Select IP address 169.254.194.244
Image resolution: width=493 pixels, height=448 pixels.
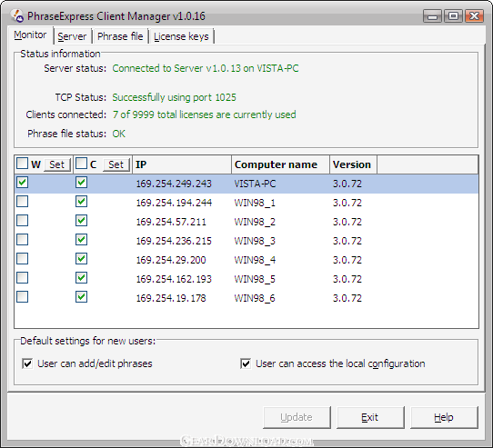pyautogui.click(x=174, y=203)
